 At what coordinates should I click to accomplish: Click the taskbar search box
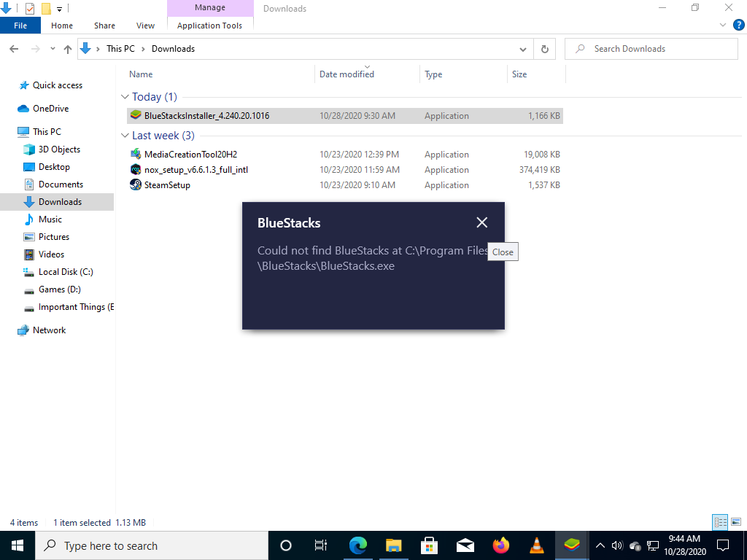point(152,545)
